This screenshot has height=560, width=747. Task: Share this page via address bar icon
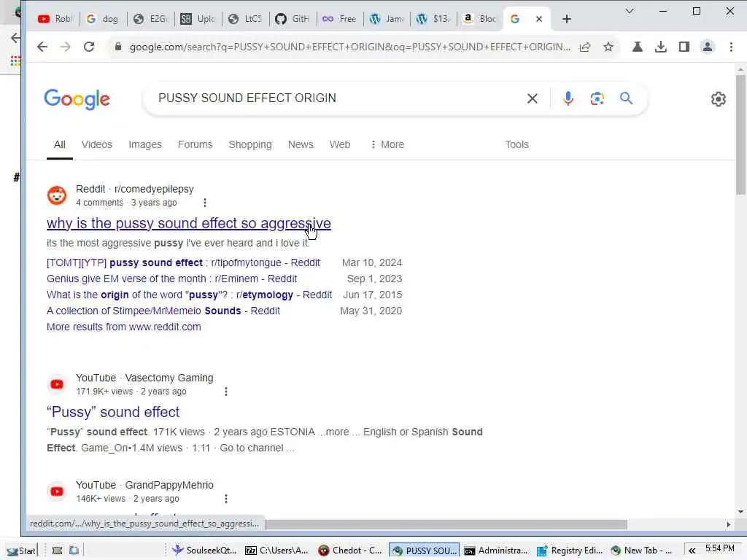click(585, 47)
